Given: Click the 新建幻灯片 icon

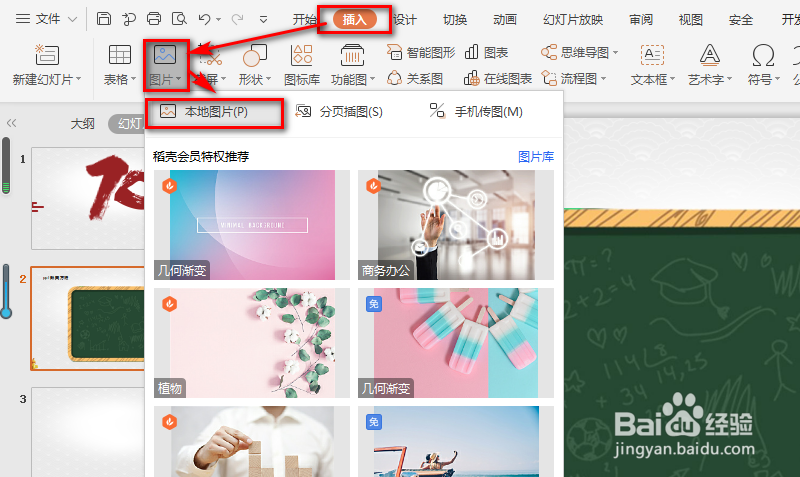Looking at the screenshot, I should pyautogui.click(x=47, y=55).
